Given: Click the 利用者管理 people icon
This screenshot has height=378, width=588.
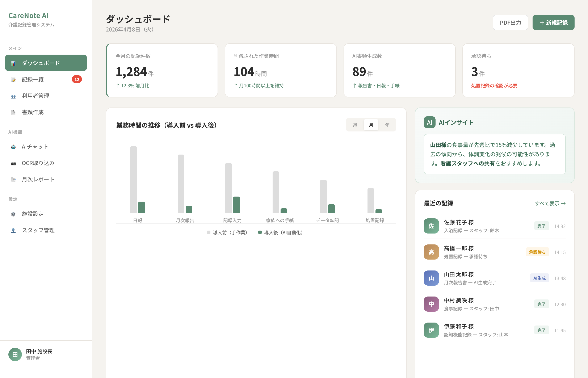Looking at the screenshot, I should (13, 96).
